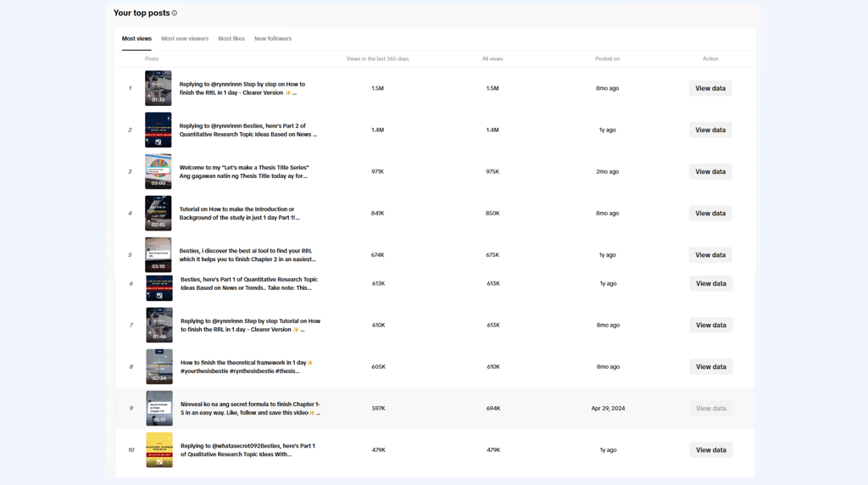
Task: View data for the 1.5M views RRL post
Action: click(710, 88)
